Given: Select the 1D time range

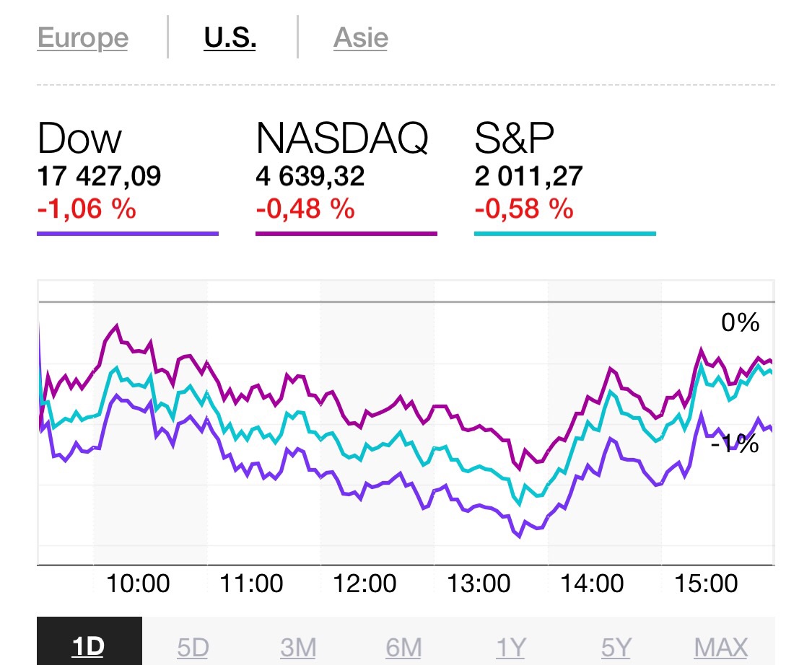Looking at the screenshot, I should [x=89, y=646].
